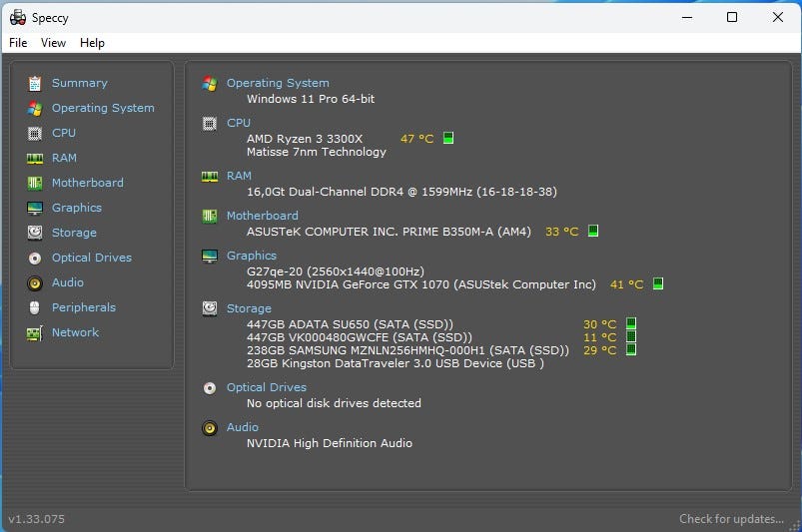Click the Motherboard icon in sidebar

tap(35, 183)
